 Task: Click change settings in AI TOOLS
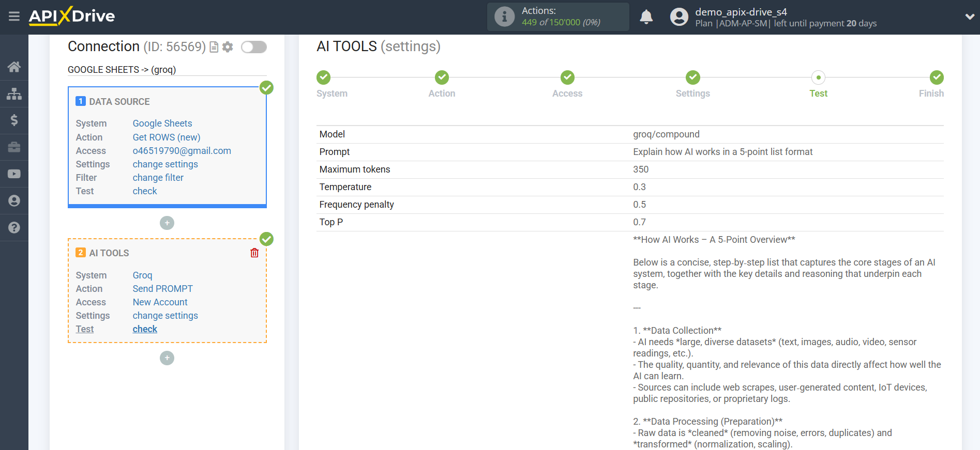point(165,316)
